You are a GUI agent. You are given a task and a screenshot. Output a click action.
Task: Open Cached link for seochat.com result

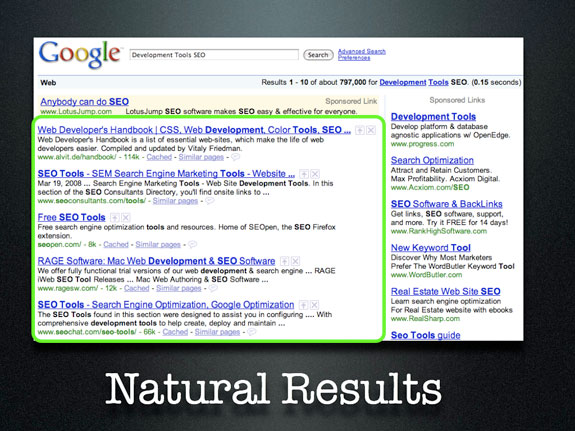(175, 332)
